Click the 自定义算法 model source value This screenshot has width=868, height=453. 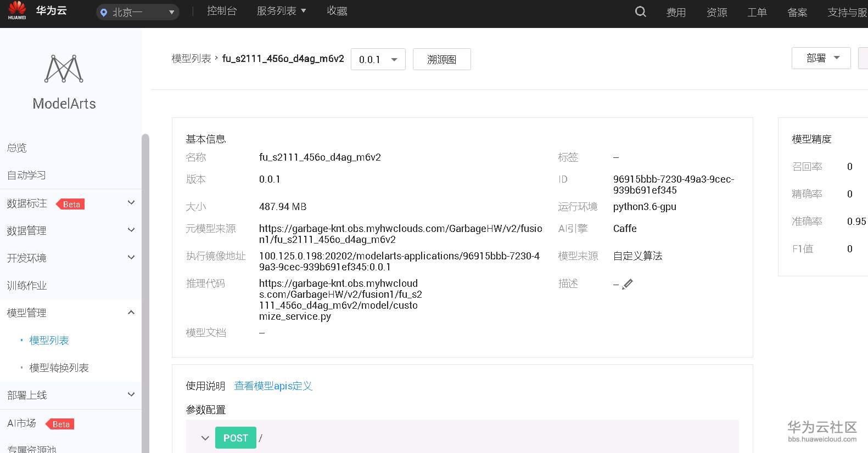pos(637,256)
